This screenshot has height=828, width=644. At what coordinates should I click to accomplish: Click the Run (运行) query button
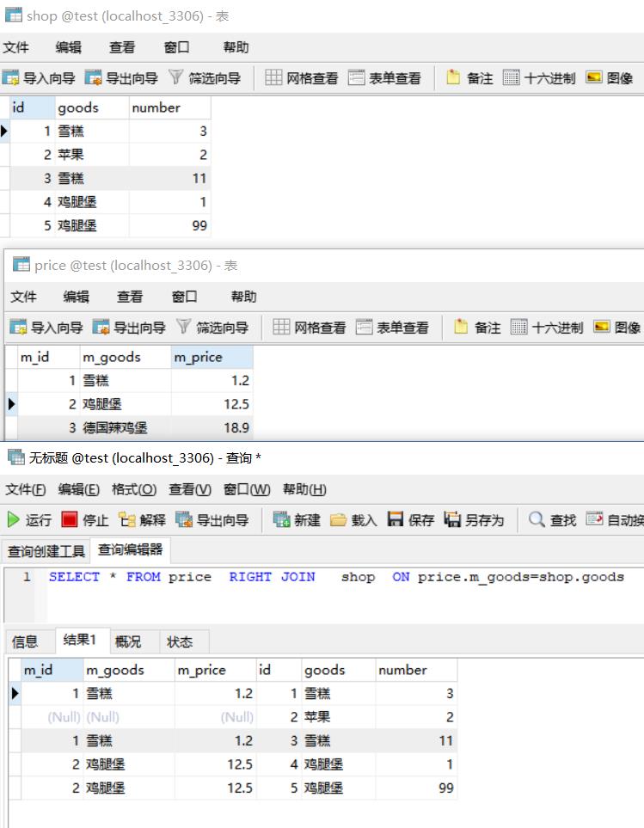tap(29, 519)
